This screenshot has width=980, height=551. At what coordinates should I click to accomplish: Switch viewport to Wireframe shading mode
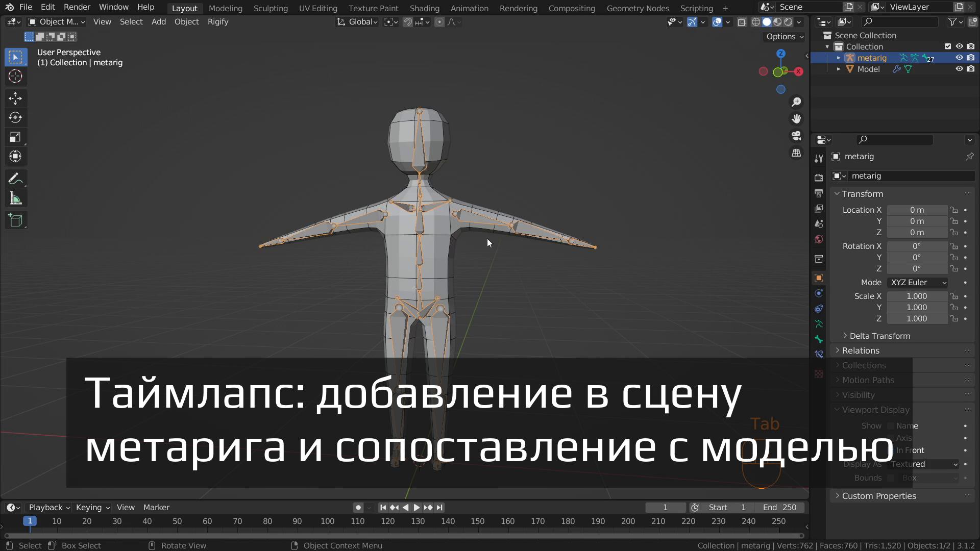[755, 22]
